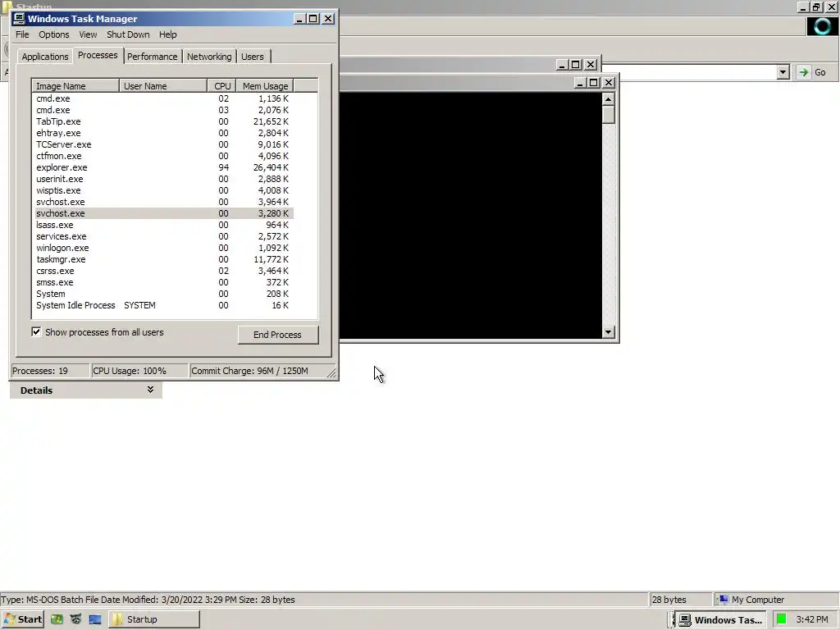This screenshot has width=840, height=630.
Task: Select svchost.exe using 3,964 K
Action: (x=164, y=202)
